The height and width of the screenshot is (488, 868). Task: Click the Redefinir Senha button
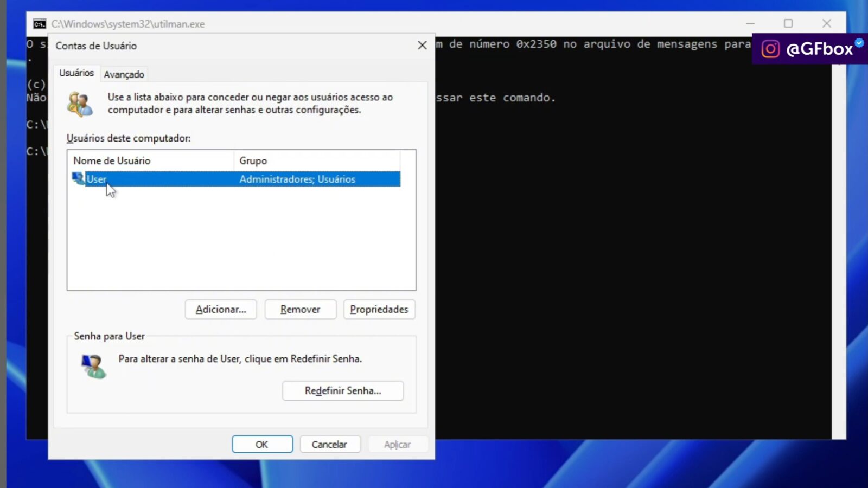(x=343, y=390)
